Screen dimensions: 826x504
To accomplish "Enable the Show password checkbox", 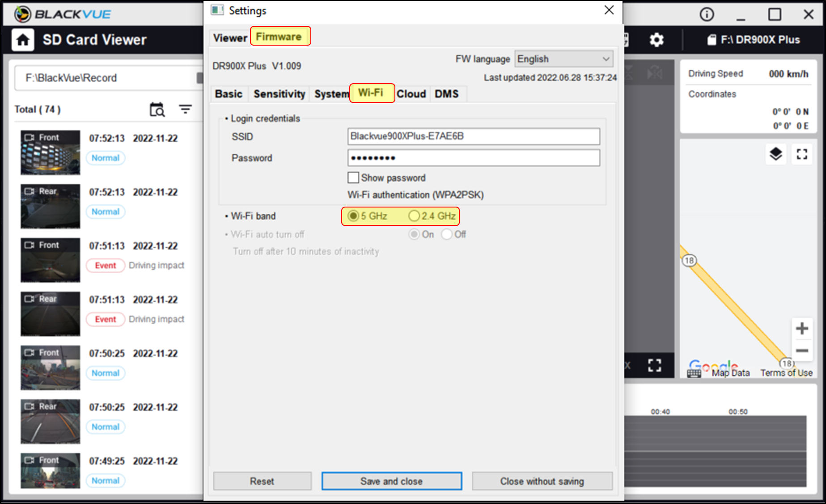I will point(353,178).
